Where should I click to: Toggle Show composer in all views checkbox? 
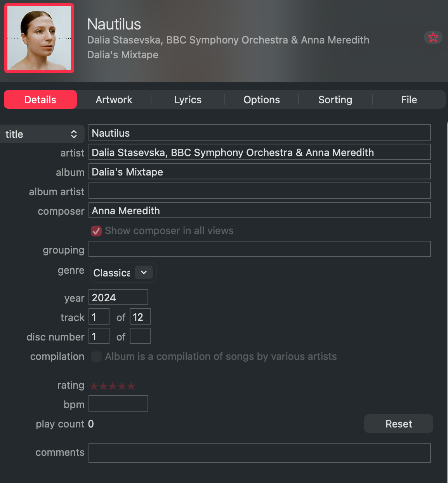(x=96, y=231)
